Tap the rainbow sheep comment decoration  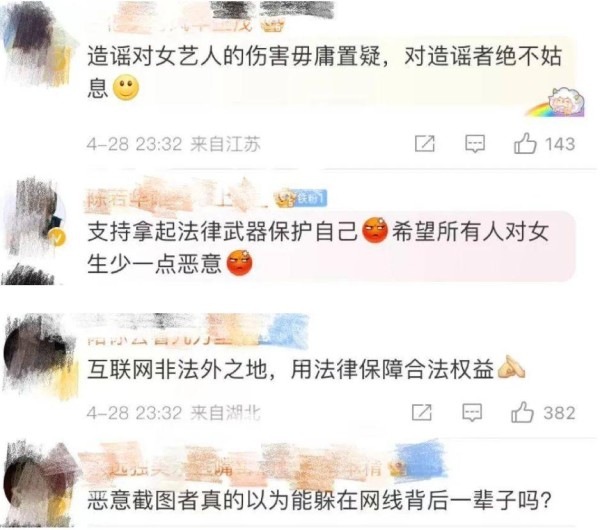point(557,101)
